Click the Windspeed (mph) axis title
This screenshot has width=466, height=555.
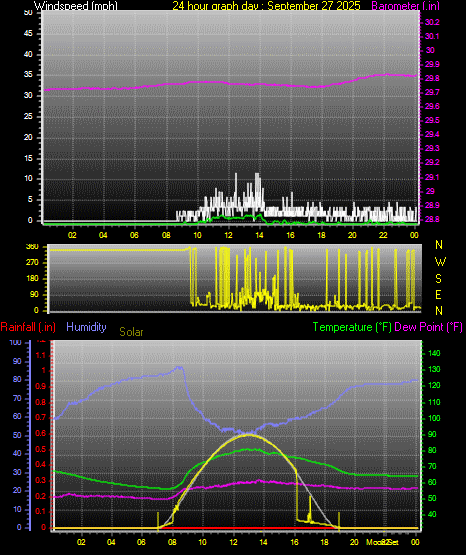[76, 5]
